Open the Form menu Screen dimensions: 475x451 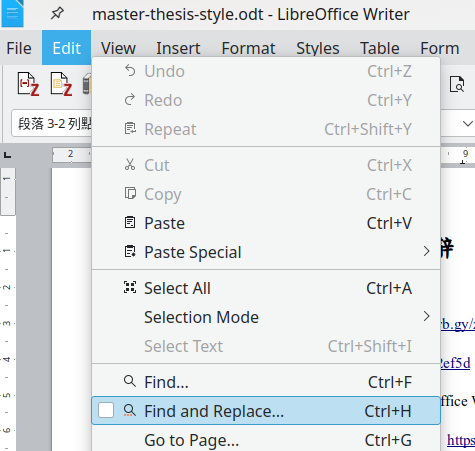440,48
